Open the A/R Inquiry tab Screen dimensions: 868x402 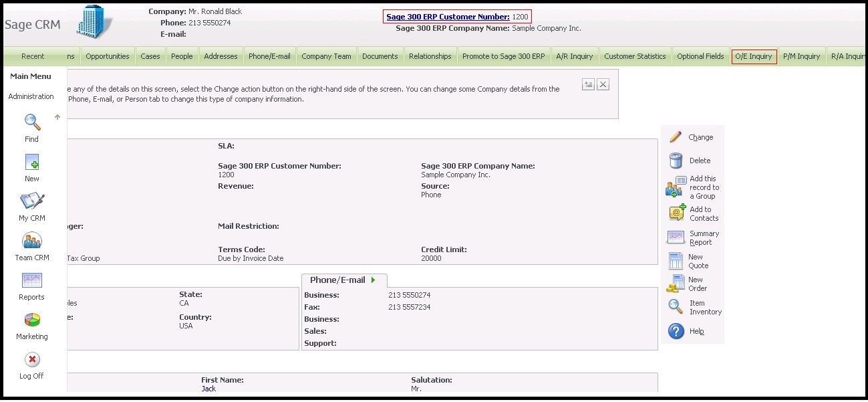point(575,56)
